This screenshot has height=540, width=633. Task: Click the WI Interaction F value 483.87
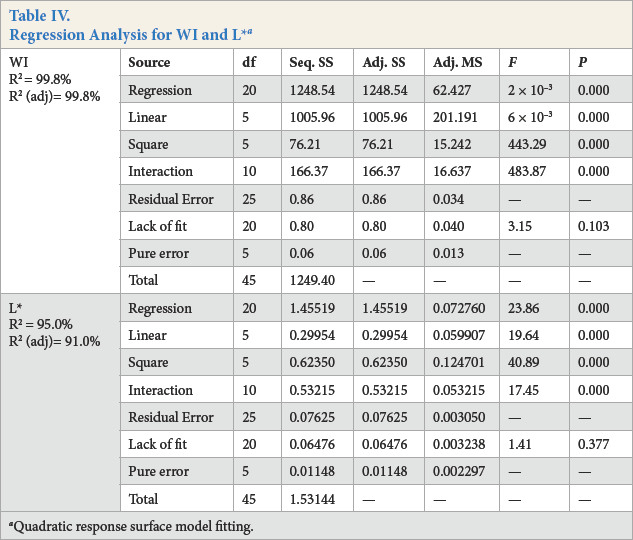pos(527,171)
